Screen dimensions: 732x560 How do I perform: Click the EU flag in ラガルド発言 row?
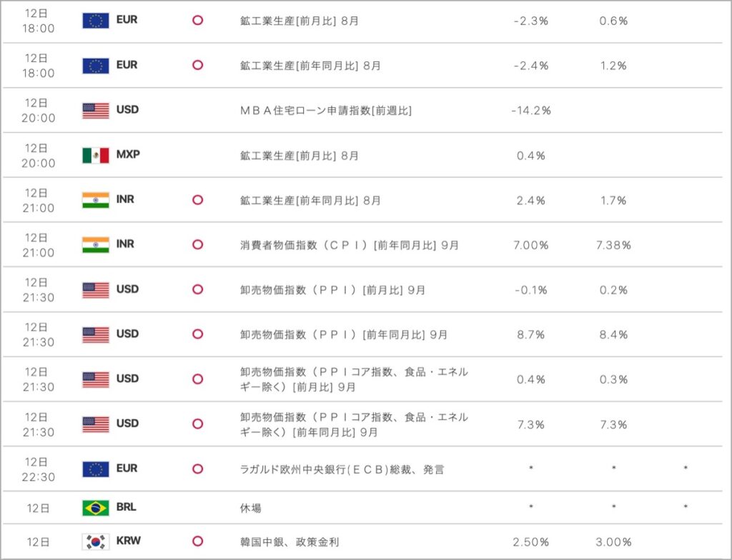click(x=96, y=469)
